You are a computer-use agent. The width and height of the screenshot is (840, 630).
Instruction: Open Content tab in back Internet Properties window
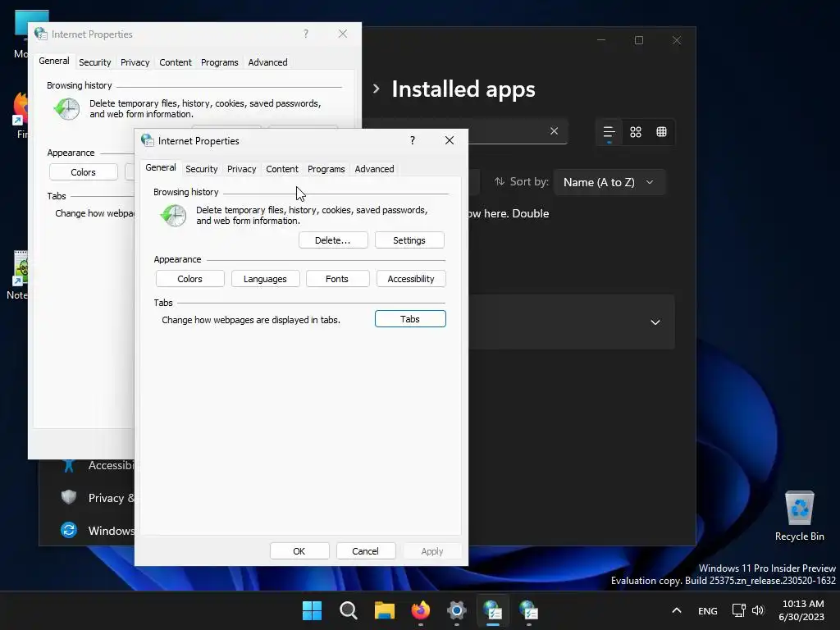coord(176,62)
